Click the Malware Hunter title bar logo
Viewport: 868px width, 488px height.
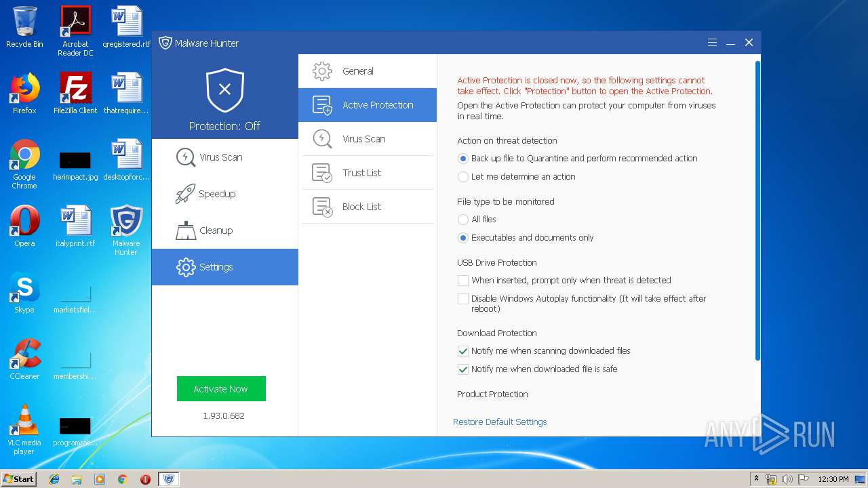coord(165,43)
